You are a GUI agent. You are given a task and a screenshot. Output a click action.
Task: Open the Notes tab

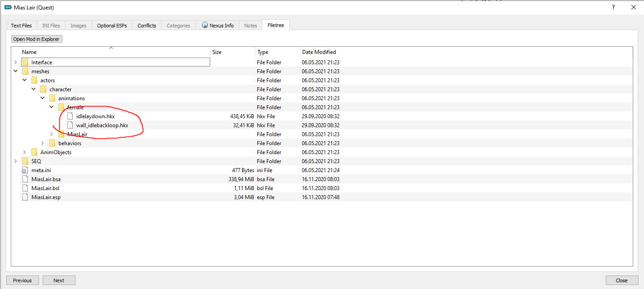pos(251,26)
